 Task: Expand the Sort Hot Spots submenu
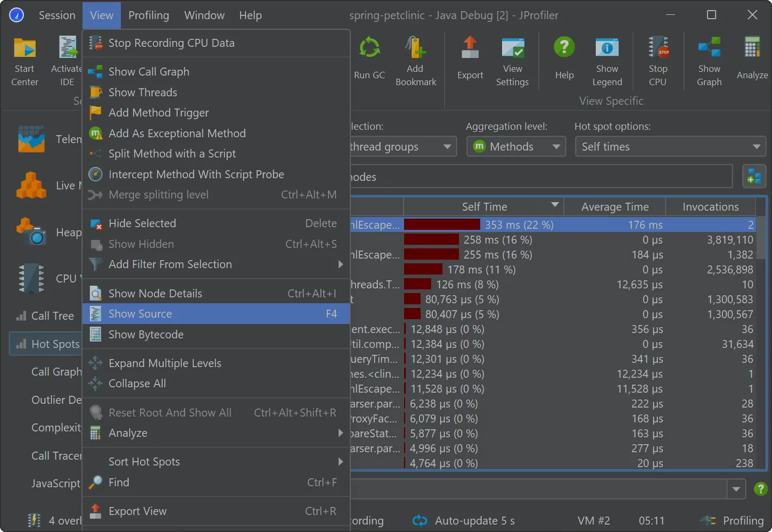(216, 462)
